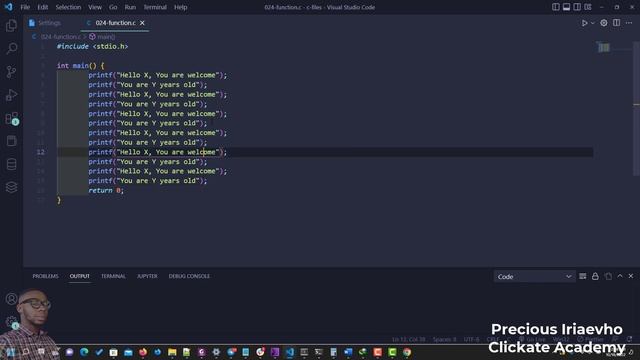The image size is (640, 360).
Task: Open Customize Layout button in title bar
Action: point(588,7)
